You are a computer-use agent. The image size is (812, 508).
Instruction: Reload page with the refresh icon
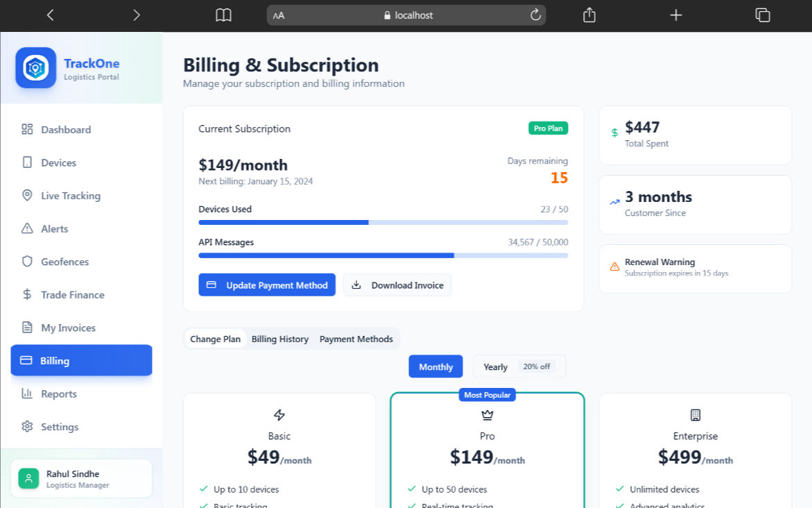pyautogui.click(x=535, y=15)
